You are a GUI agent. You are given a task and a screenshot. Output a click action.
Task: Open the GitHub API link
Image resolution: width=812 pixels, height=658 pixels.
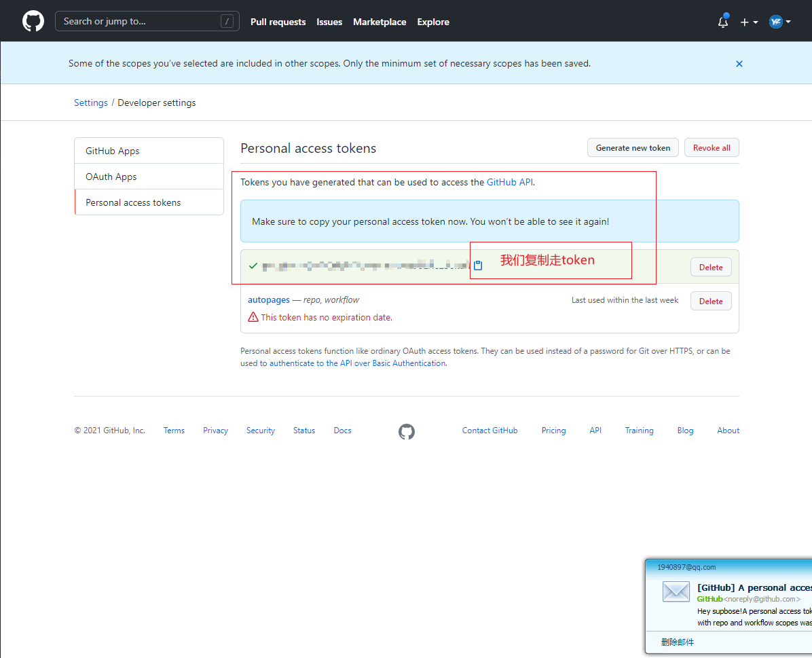click(x=510, y=183)
